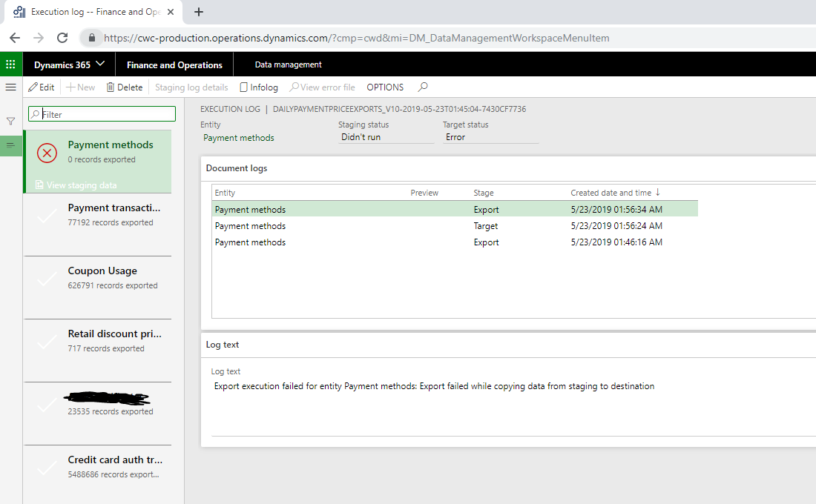Image resolution: width=816 pixels, height=504 pixels.
Task: Click the browser reload button
Action: pyautogui.click(x=62, y=38)
